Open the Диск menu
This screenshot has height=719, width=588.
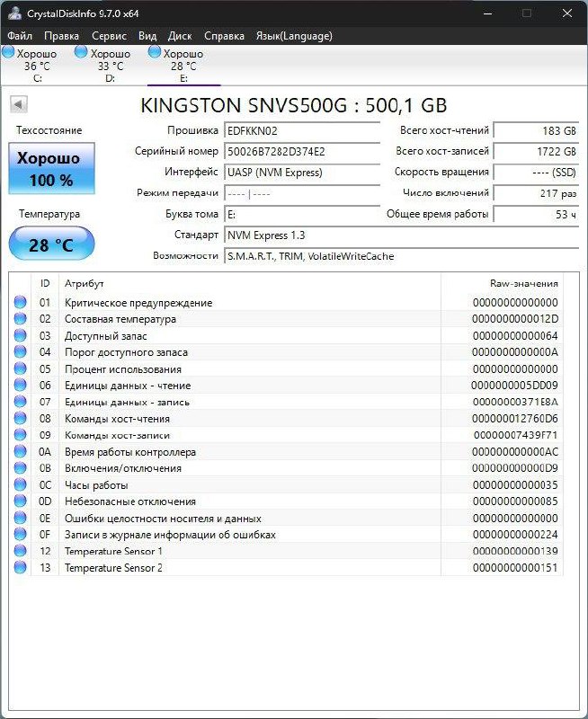click(180, 36)
